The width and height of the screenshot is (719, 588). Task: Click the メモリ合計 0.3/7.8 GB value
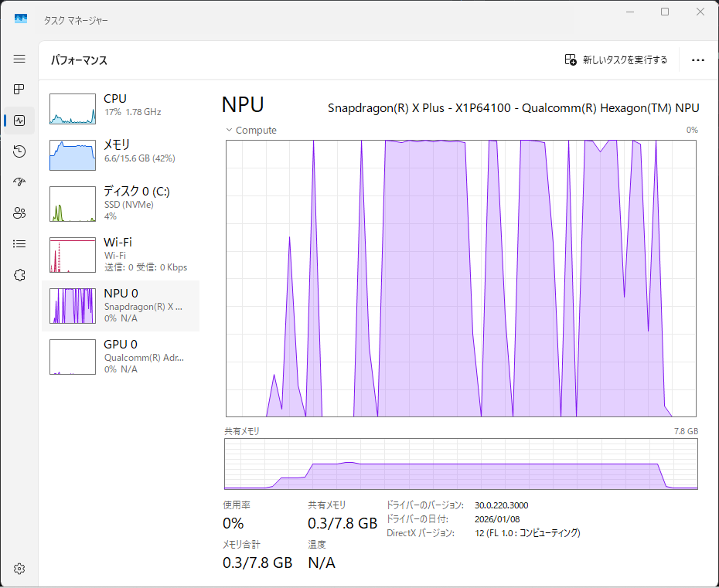[x=257, y=563]
